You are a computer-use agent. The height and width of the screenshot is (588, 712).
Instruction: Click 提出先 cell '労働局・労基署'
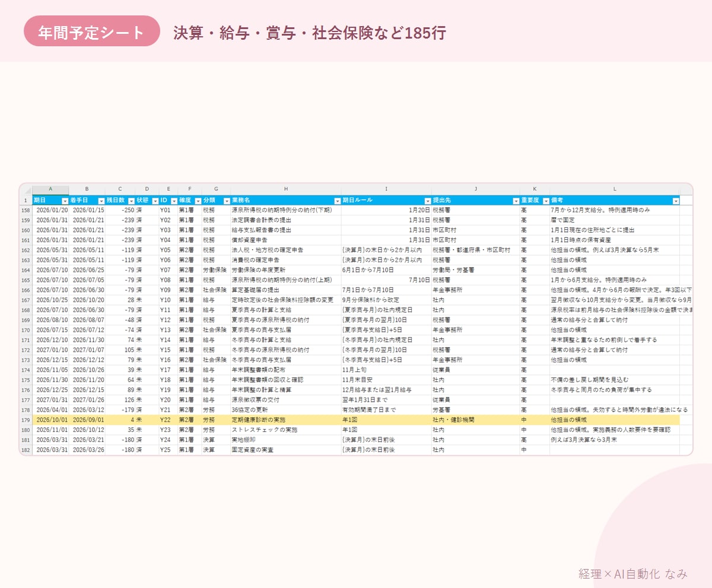(475, 270)
